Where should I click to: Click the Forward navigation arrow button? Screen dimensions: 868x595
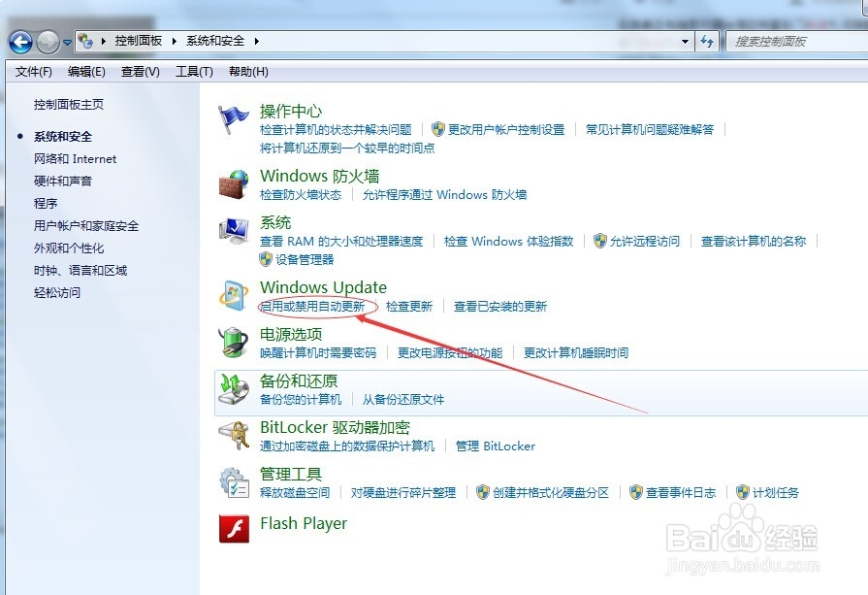coord(48,42)
